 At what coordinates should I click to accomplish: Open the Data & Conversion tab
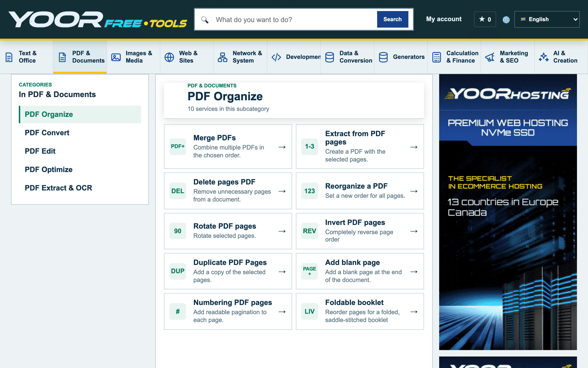[347, 57]
